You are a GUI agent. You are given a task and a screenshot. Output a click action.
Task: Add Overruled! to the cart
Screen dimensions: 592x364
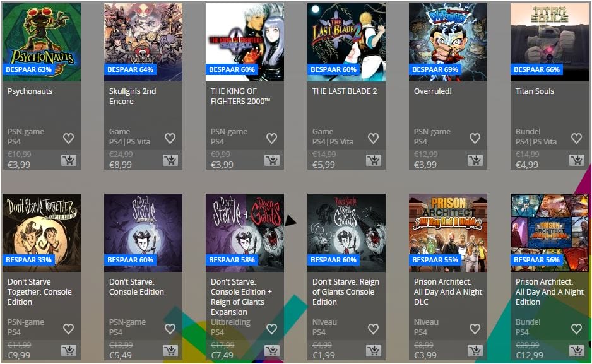coord(475,160)
